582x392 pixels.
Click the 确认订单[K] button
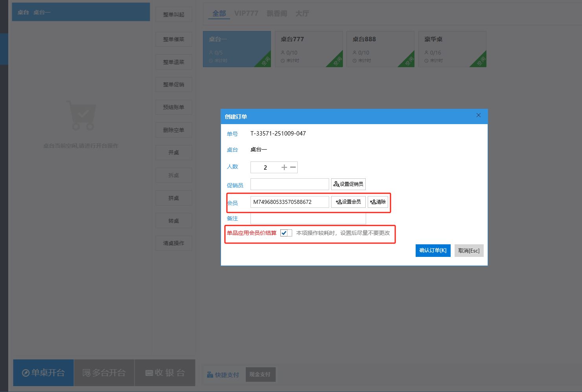(x=433, y=251)
